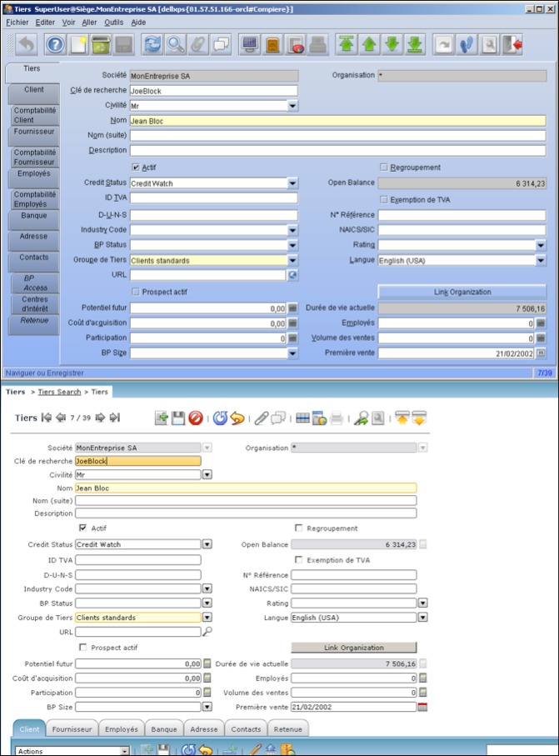Viewport: 559px width, 756px height.
Task: Click the Save floppy icon in web toolbar
Action: coord(178,418)
